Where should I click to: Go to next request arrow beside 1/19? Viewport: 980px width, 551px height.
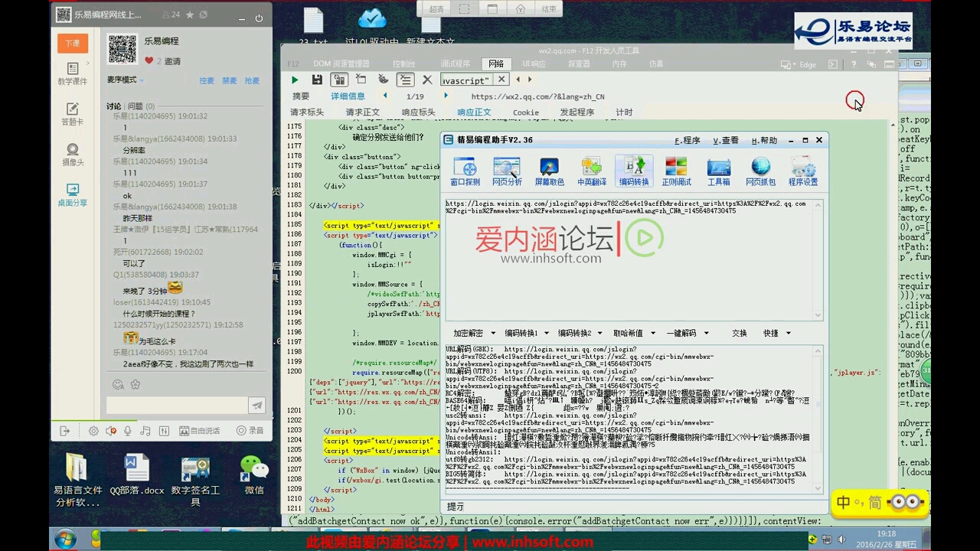coord(446,96)
